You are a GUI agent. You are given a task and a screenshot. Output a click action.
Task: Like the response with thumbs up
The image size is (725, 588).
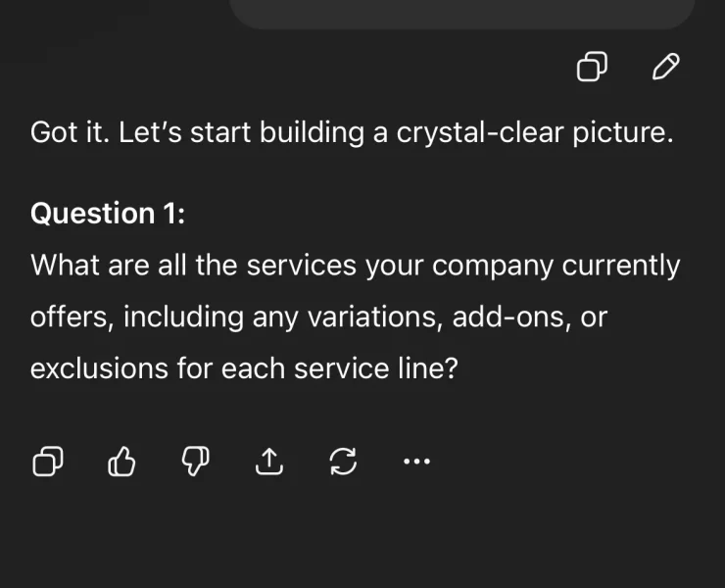pos(121,461)
